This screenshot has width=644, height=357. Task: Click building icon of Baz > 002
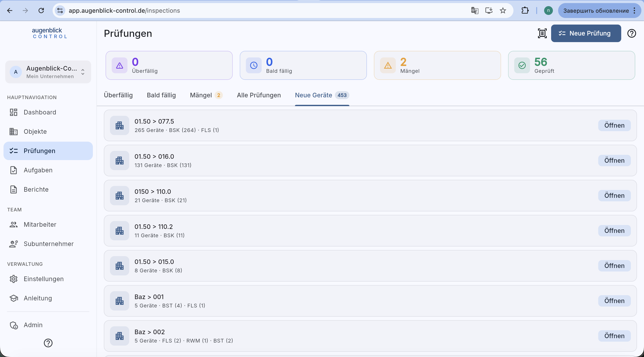point(120,336)
